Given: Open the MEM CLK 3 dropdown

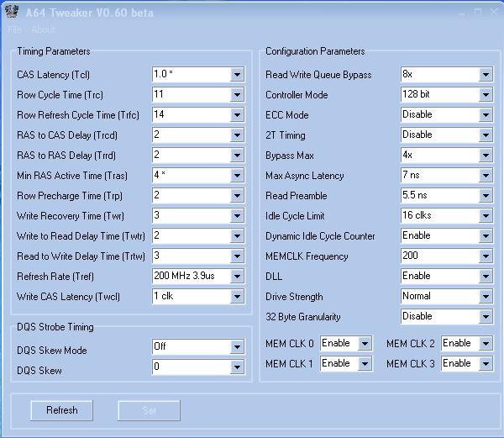Looking at the screenshot, I should [486, 364].
